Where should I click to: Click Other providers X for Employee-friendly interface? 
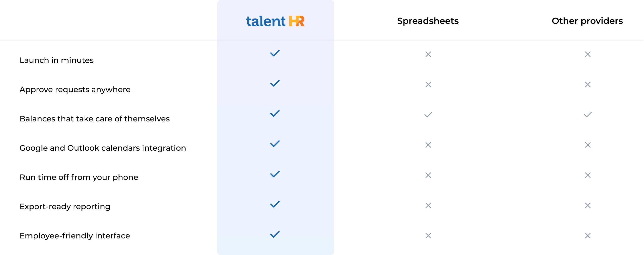(587, 235)
